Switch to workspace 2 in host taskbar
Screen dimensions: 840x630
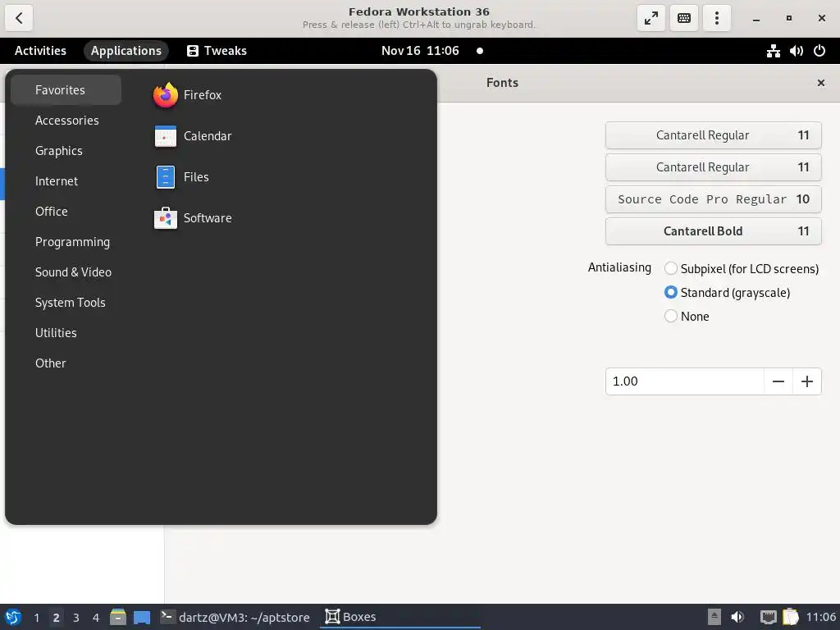pos(57,618)
